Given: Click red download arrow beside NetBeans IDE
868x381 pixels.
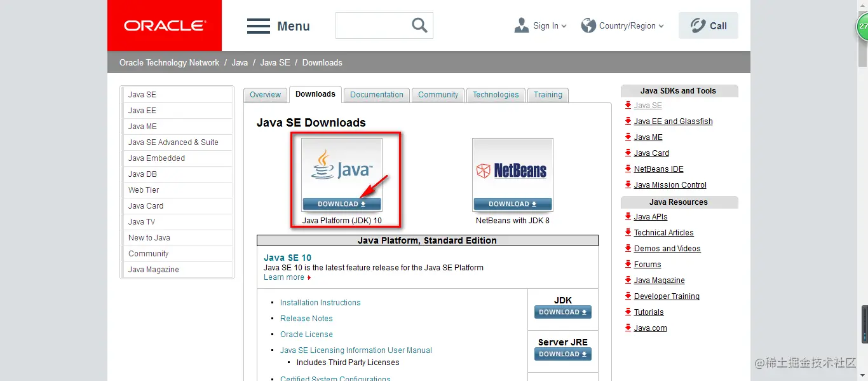Looking at the screenshot, I should coord(628,169).
